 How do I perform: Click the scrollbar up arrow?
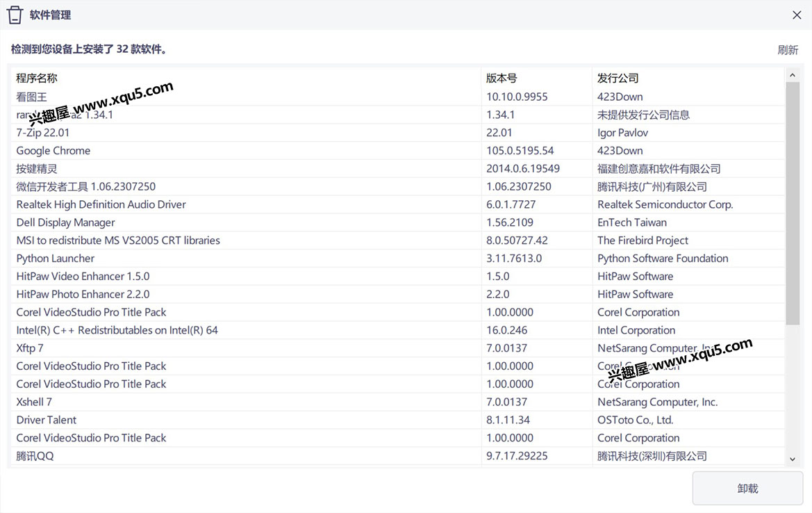coord(793,76)
